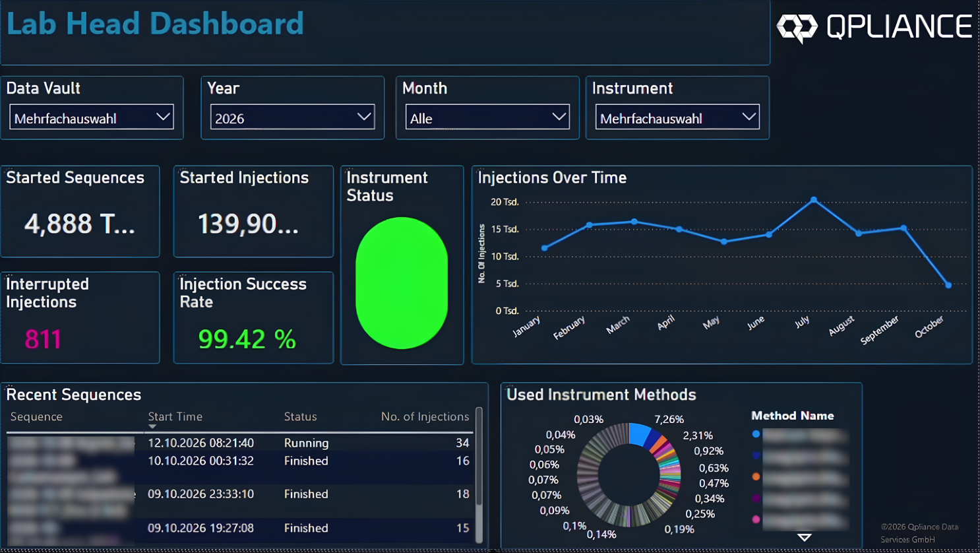Viewport: 980px width, 553px height.
Task: Sort table by the Start Time header
Action: pyautogui.click(x=175, y=416)
